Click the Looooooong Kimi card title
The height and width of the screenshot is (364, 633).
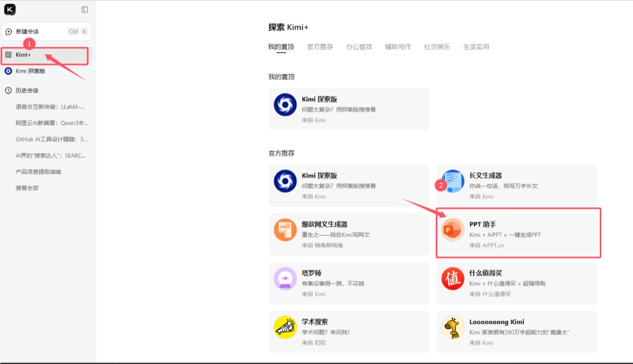point(497,322)
